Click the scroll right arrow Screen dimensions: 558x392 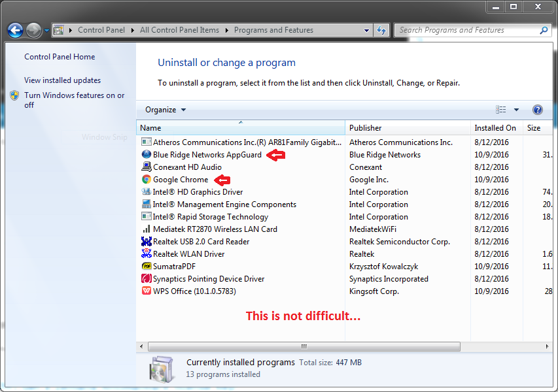click(x=548, y=346)
